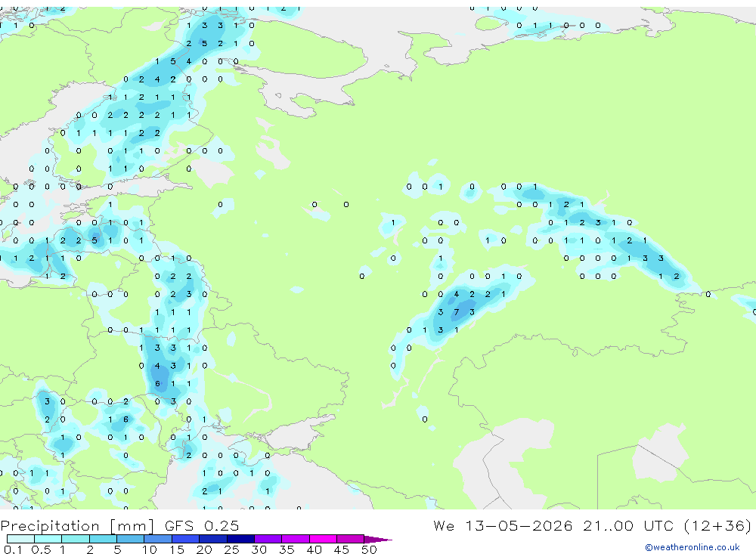
Task: Click the 25–30 mm legend color box
Action: click(x=240, y=539)
